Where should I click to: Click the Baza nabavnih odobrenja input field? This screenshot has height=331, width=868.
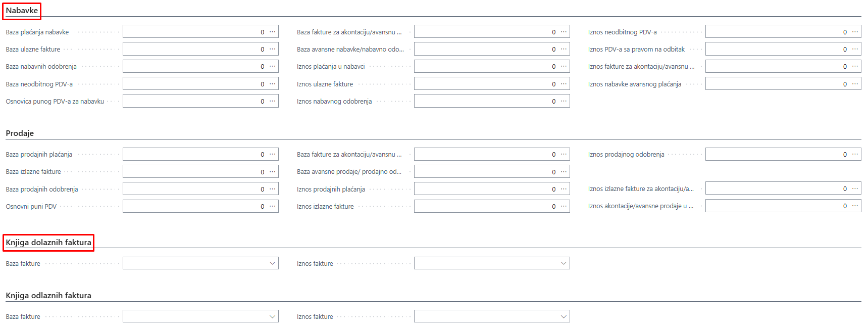click(192, 67)
